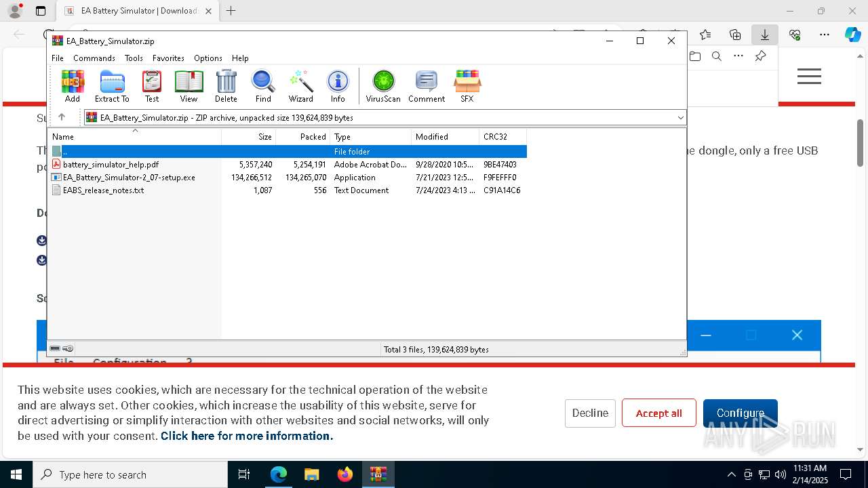Screen dimensions: 868x488
Task: Expand the archive path dropdown
Action: tap(680, 118)
